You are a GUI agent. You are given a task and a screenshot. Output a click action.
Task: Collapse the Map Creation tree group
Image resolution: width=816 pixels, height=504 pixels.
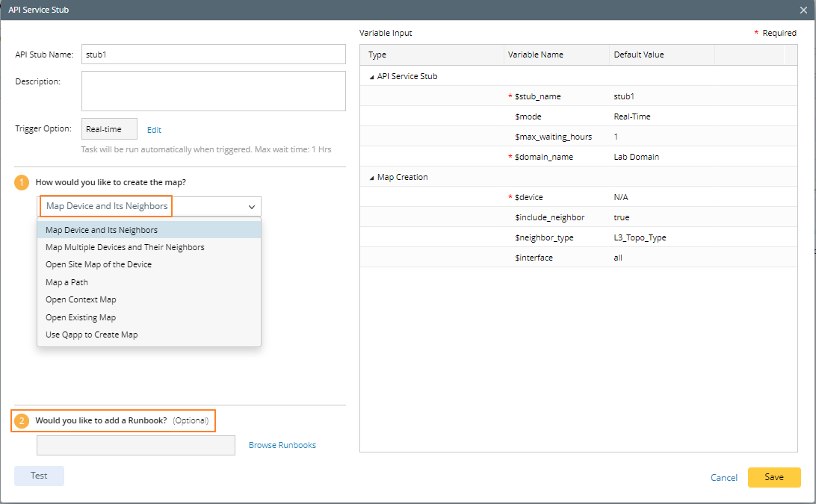tap(372, 177)
